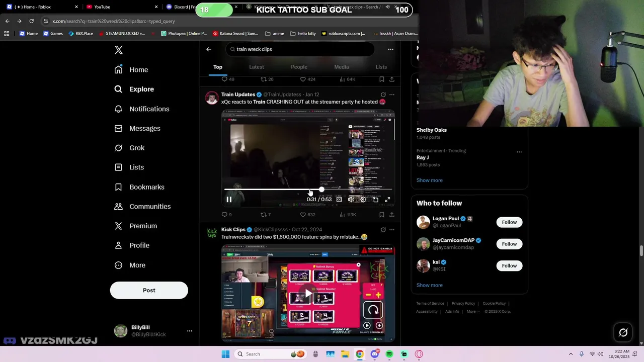Open Discord from the taskbar
This screenshot has height=362, width=644.
point(374,354)
